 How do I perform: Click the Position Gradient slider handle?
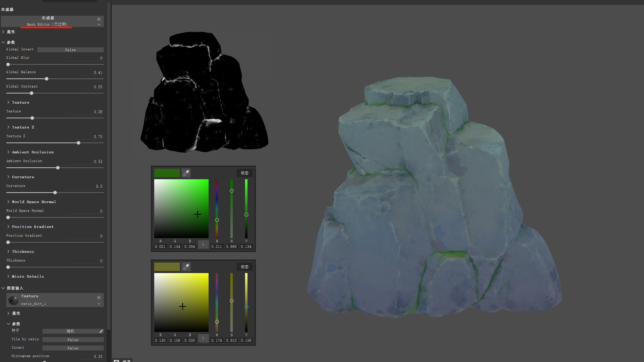click(x=8, y=242)
